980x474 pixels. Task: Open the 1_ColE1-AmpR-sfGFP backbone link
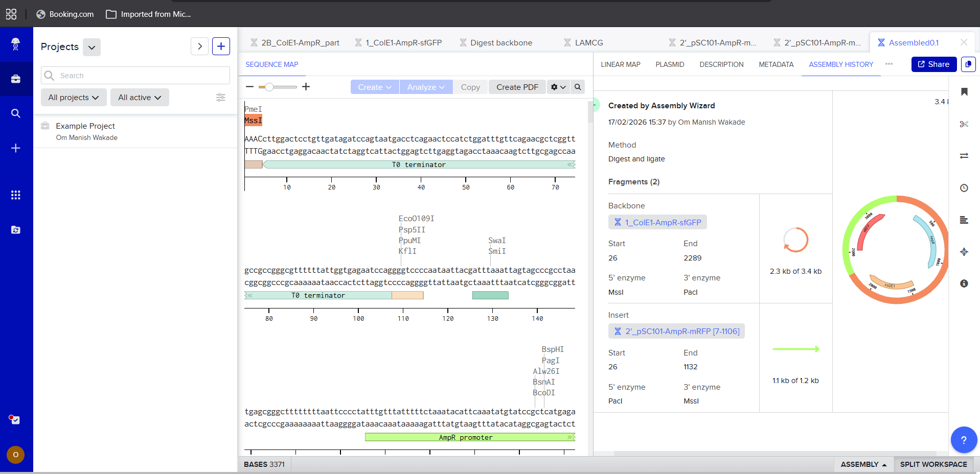663,223
